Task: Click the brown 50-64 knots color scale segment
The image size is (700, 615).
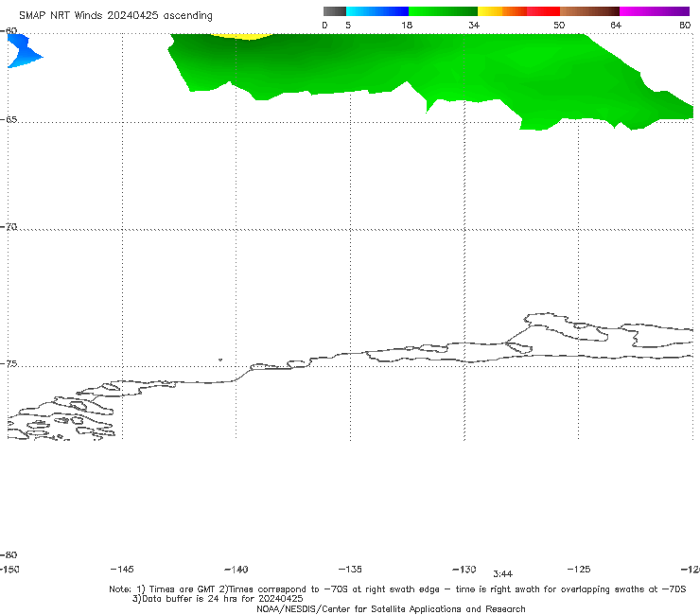Action: 589,11
